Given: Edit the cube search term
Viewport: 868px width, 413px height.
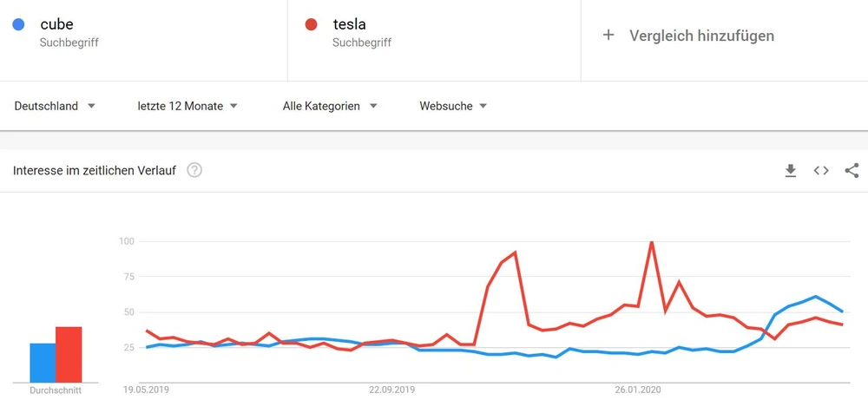Looking at the screenshot, I should tap(57, 25).
